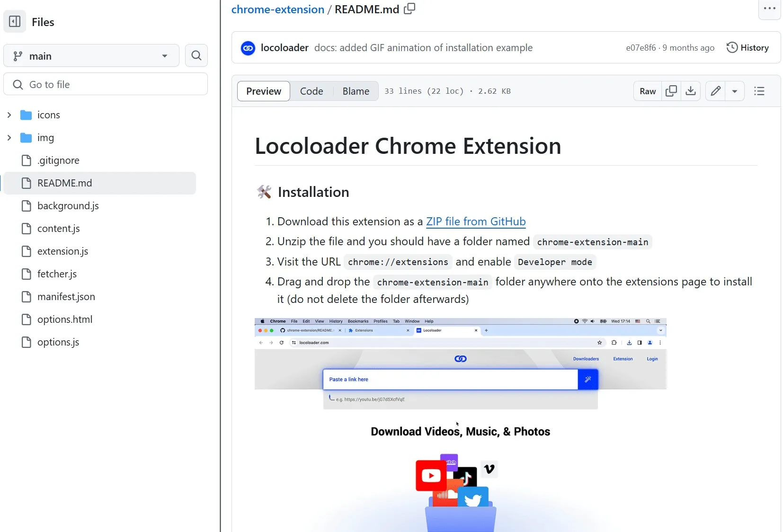
Task: Switch to the Code tab
Action: point(311,91)
